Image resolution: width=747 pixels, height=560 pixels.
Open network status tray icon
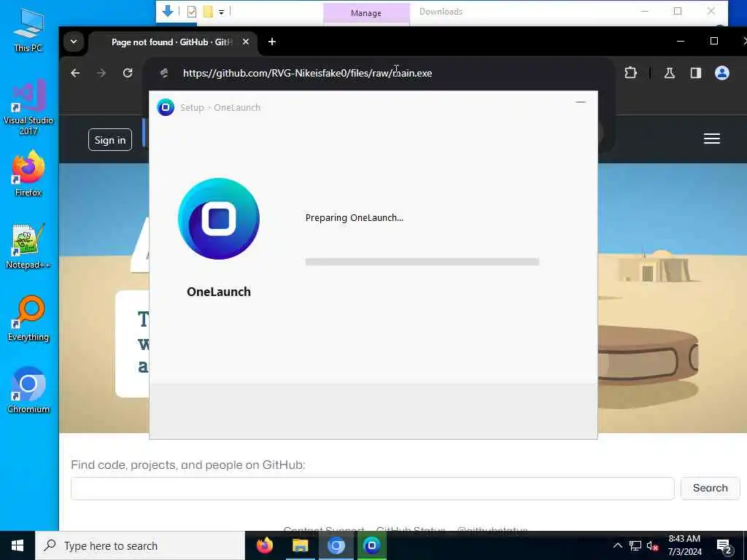point(635,545)
